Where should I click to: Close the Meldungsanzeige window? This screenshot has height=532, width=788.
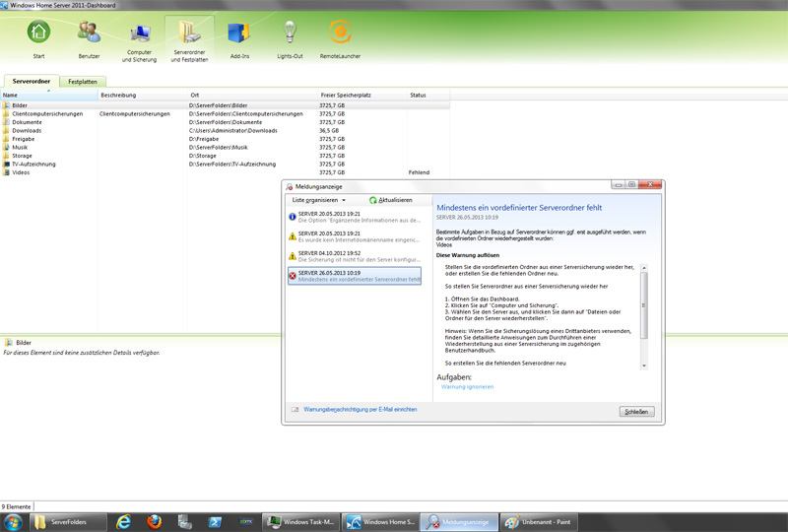click(650, 184)
